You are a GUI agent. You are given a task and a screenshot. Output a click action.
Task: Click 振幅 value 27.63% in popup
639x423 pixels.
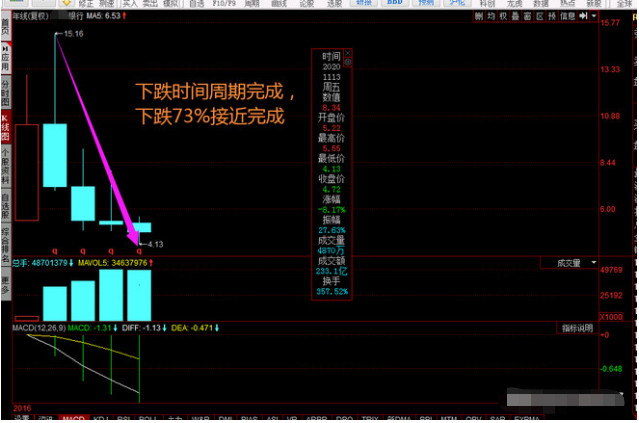coord(332,230)
